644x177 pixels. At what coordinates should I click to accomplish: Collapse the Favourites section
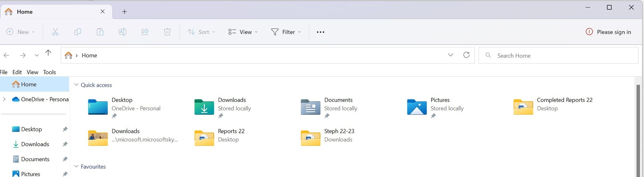(x=76, y=166)
